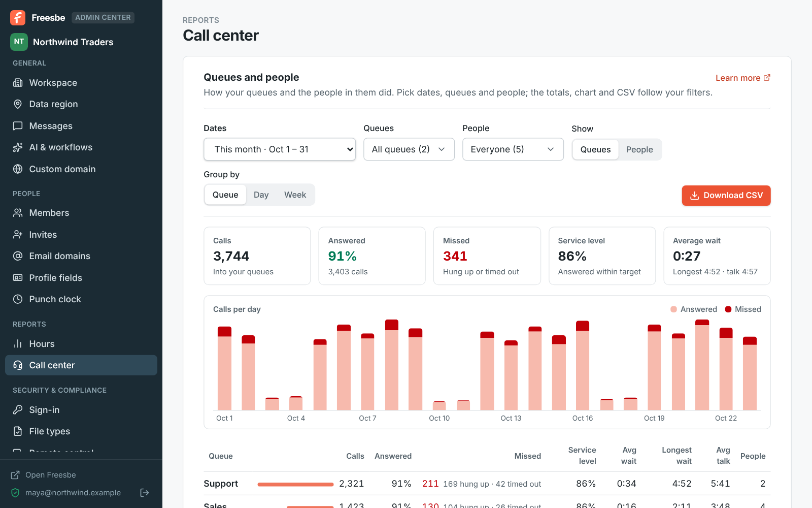
Task: Click the Data region pin icon
Action: pos(18,104)
